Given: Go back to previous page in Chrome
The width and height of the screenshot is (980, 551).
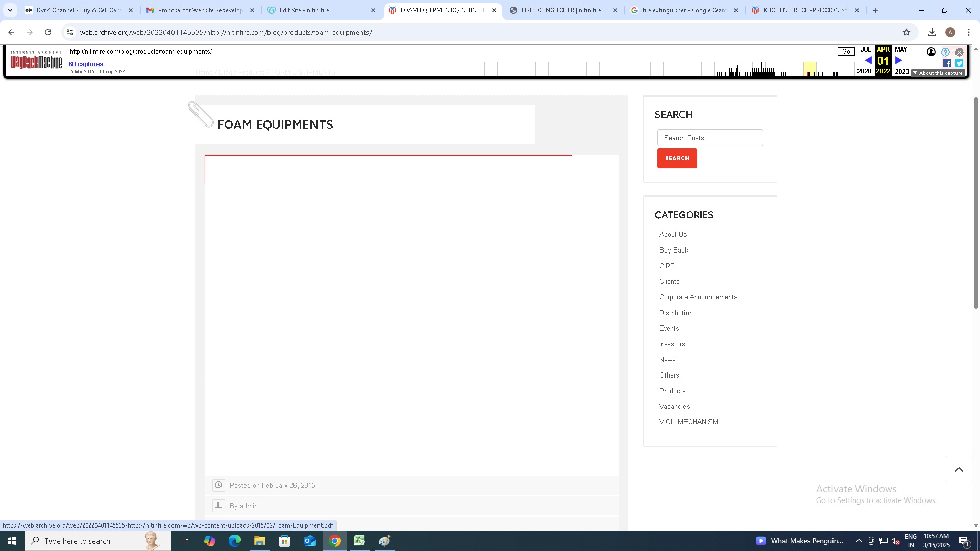Looking at the screenshot, I should (x=11, y=32).
